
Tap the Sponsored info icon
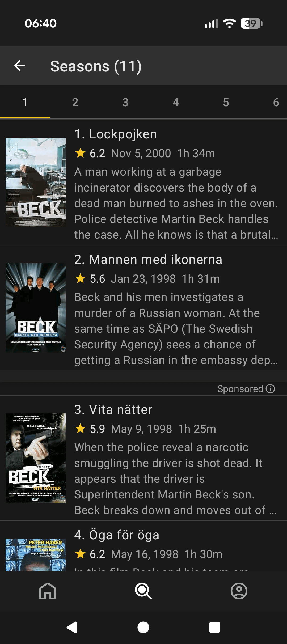tap(270, 389)
